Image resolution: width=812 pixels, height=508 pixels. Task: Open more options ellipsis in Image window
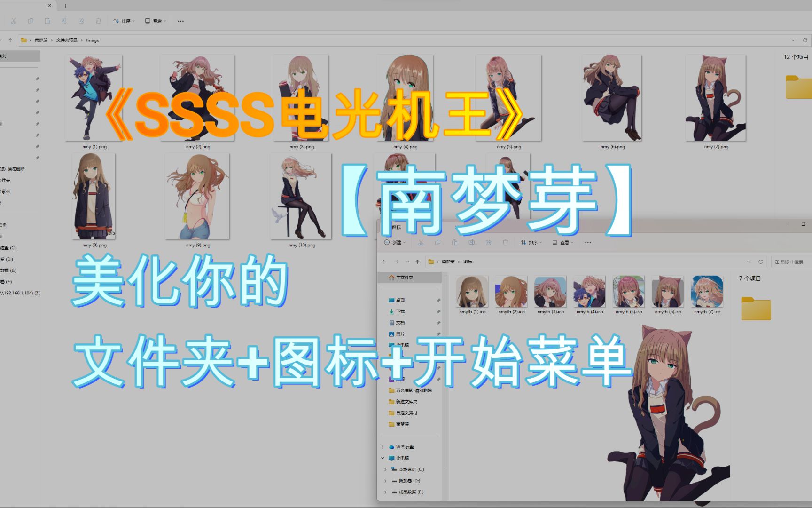point(181,21)
